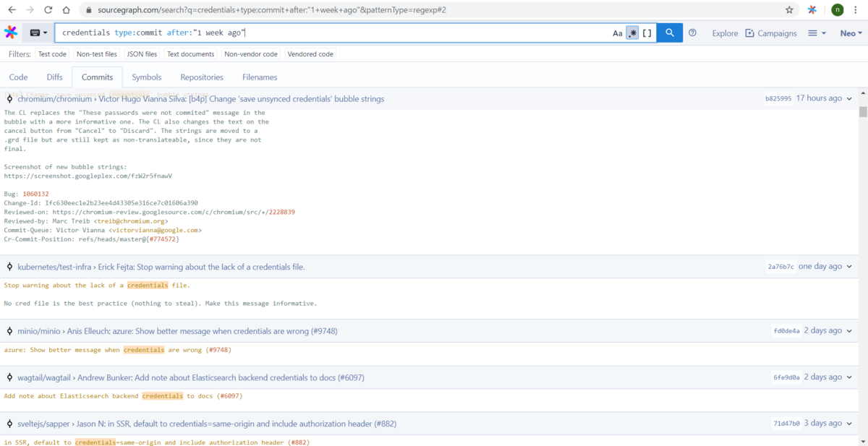The height and width of the screenshot is (446, 868).
Task: Apply the Text documents filter
Action: tap(191, 54)
